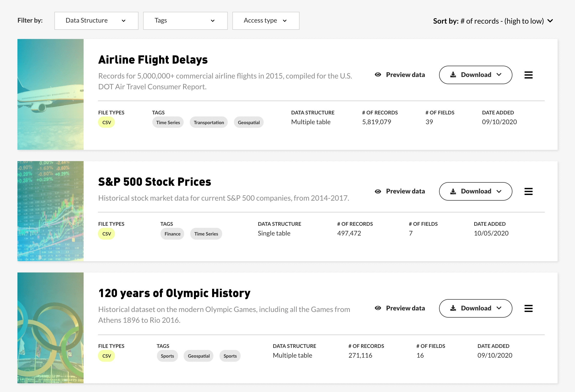The image size is (575, 392).
Task: Open hamburger menu for S&P 500 Stock Prices
Action: [528, 191]
